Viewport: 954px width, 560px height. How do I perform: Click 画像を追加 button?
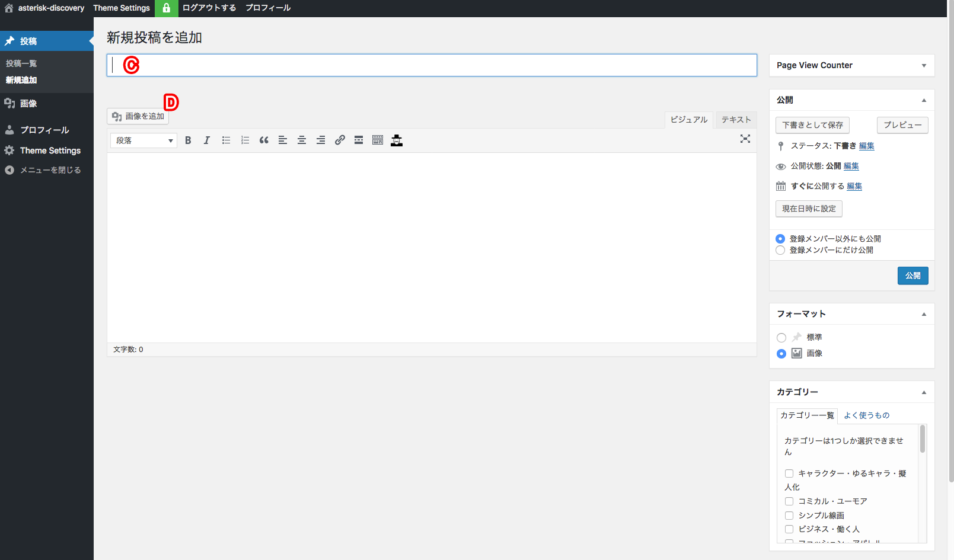pos(138,116)
